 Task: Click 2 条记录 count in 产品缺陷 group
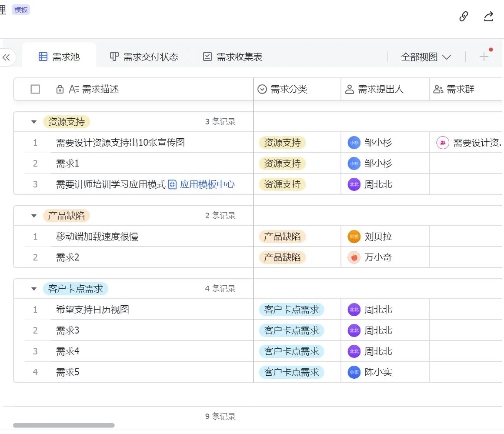coord(220,216)
